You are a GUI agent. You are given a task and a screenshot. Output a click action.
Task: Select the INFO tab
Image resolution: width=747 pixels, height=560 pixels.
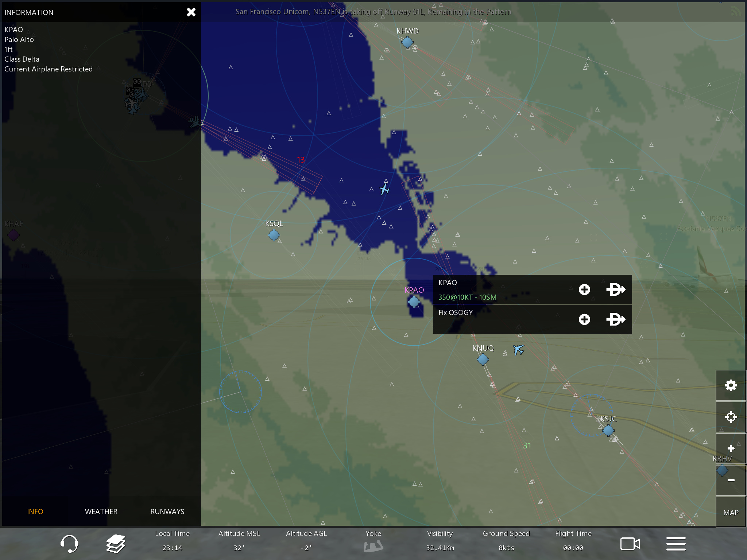click(35, 512)
